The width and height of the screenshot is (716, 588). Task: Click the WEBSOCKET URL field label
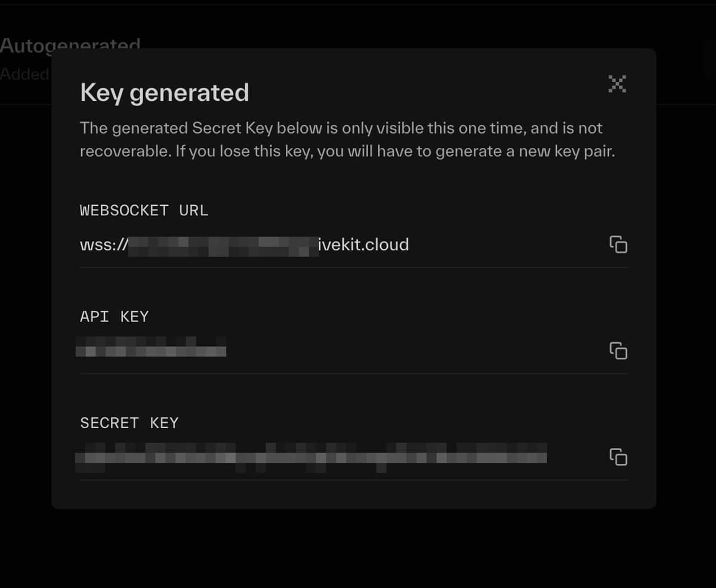(x=144, y=211)
